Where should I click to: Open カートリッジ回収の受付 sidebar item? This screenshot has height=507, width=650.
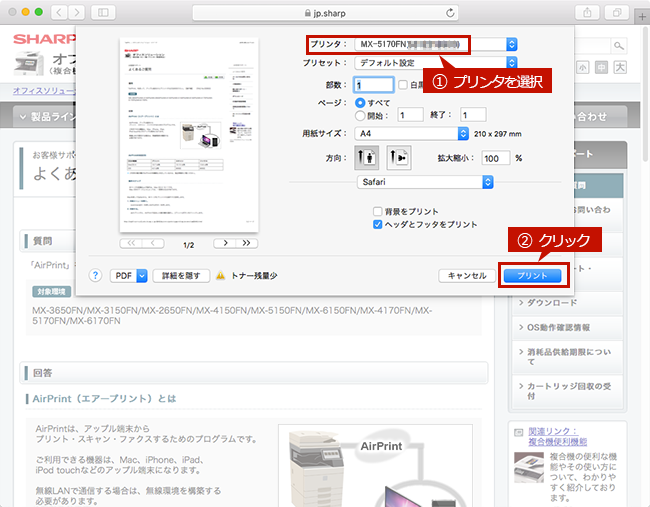pyautogui.click(x=568, y=391)
